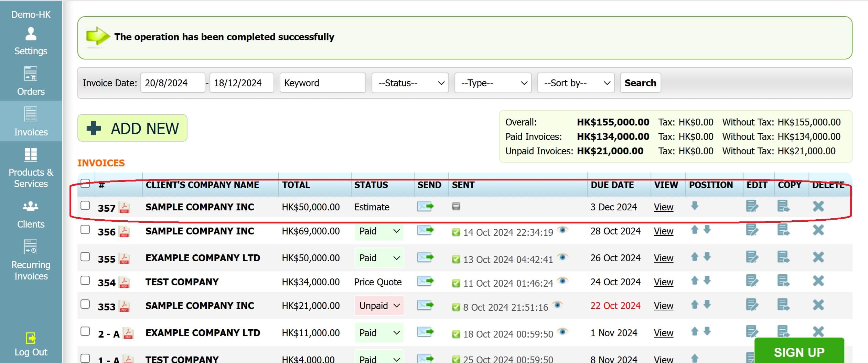
Task: Click the Price Quote status of invoice 354
Action: tap(378, 282)
